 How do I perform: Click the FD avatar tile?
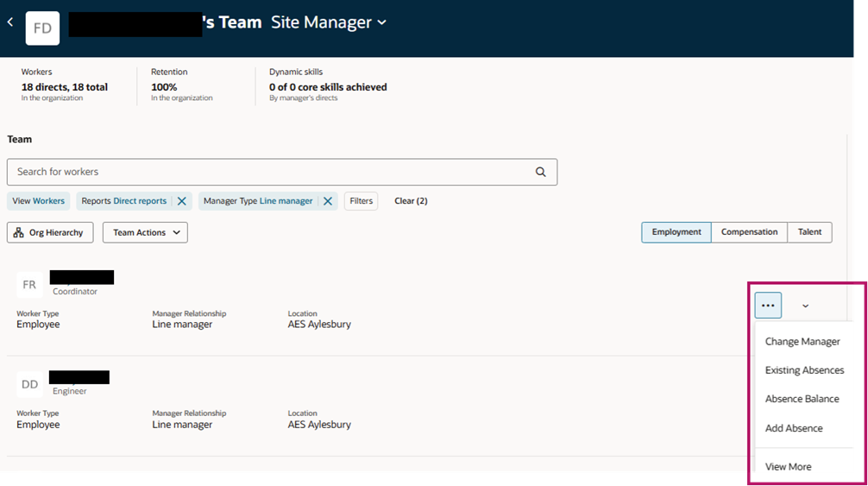point(42,28)
